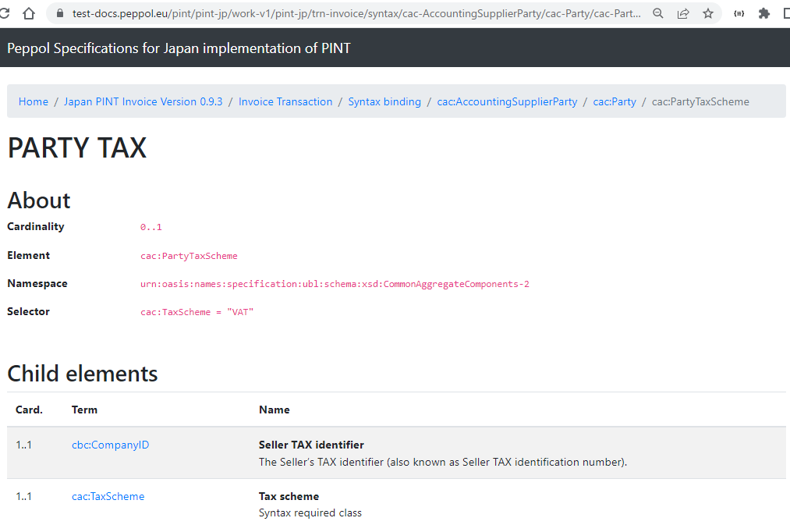Go to Japan PINT Invoice Version 0.9.3 breadcrumb

pyautogui.click(x=143, y=101)
